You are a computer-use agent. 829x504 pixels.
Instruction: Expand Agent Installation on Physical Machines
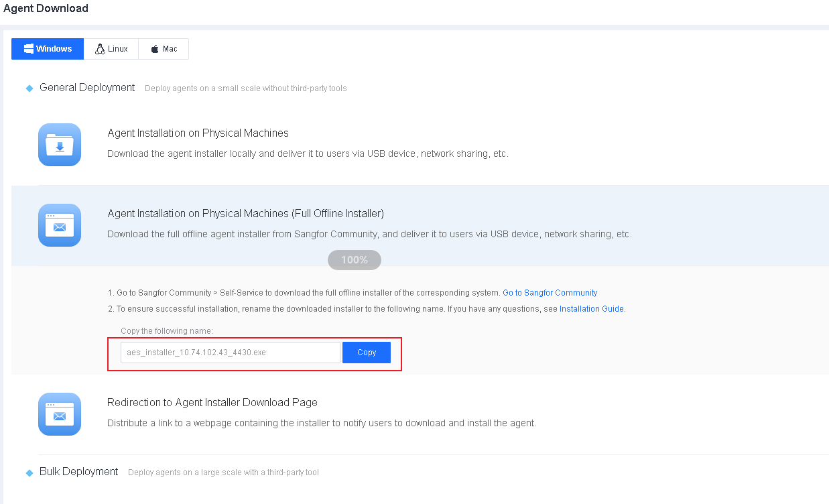pyautogui.click(x=198, y=133)
